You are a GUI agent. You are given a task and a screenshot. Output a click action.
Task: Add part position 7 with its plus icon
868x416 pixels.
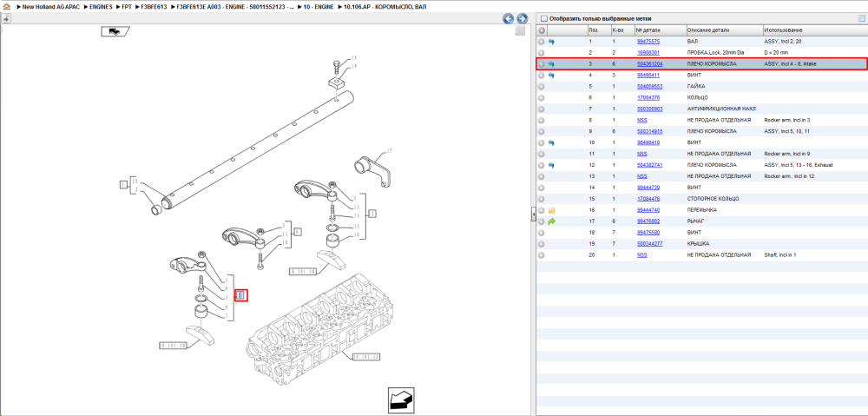tap(542, 109)
